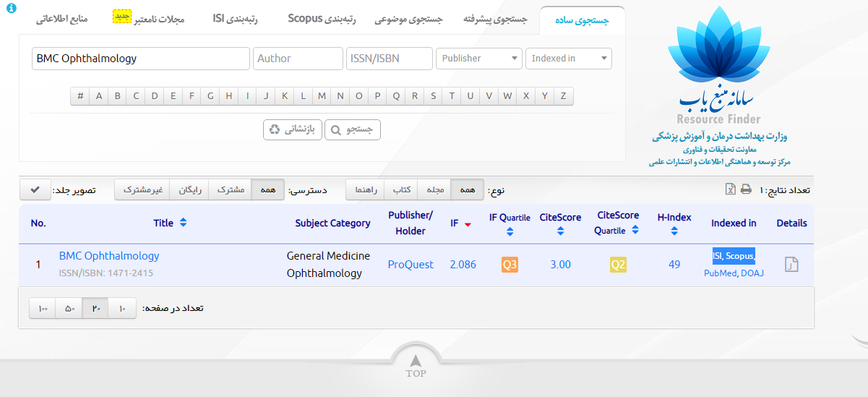Select access filter همه (all)
Screen dimensions: 868x397
(268, 189)
